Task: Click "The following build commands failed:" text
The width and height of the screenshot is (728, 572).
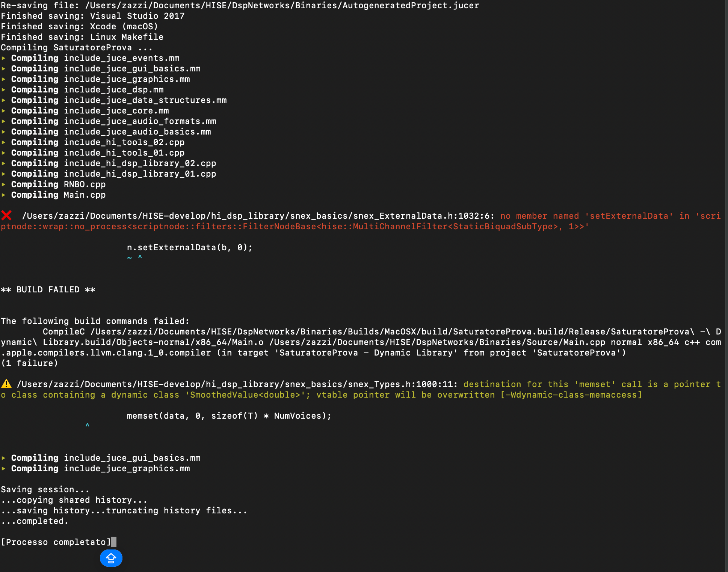Action: click(x=95, y=321)
